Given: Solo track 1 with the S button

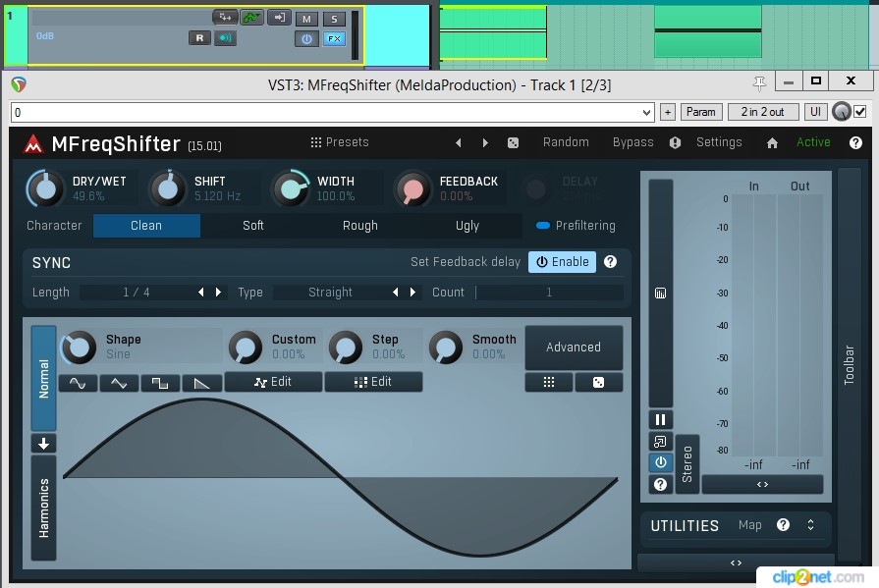Looking at the screenshot, I should coord(334,19).
